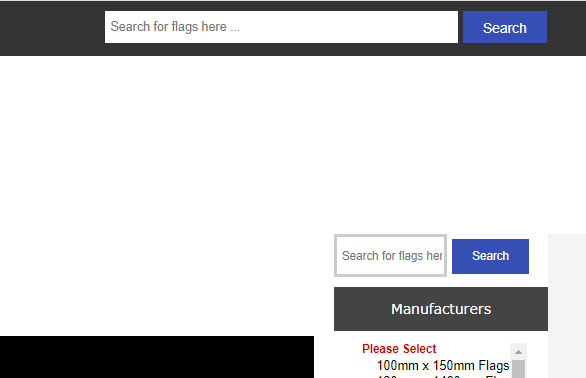Submit the sidebar flag search with the blue button
The height and width of the screenshot is (378, 586).
point(490,256)
